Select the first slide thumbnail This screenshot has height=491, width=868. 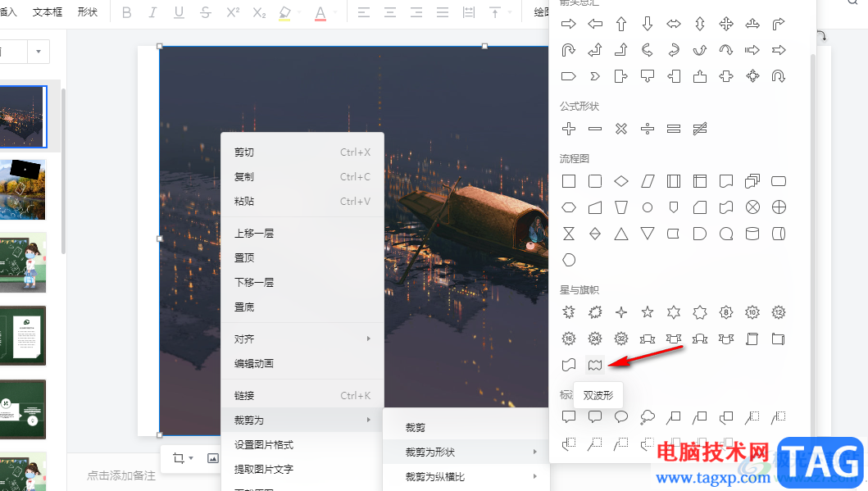[22, 116]
